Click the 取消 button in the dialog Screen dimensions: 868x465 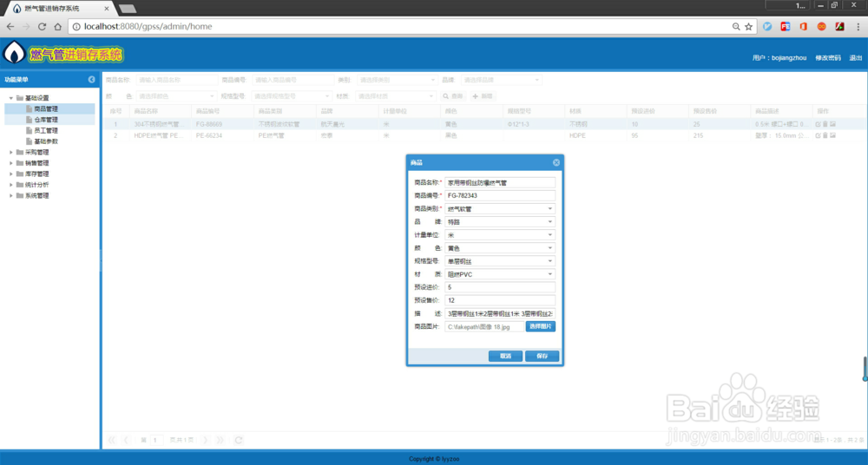coord(505,356)
